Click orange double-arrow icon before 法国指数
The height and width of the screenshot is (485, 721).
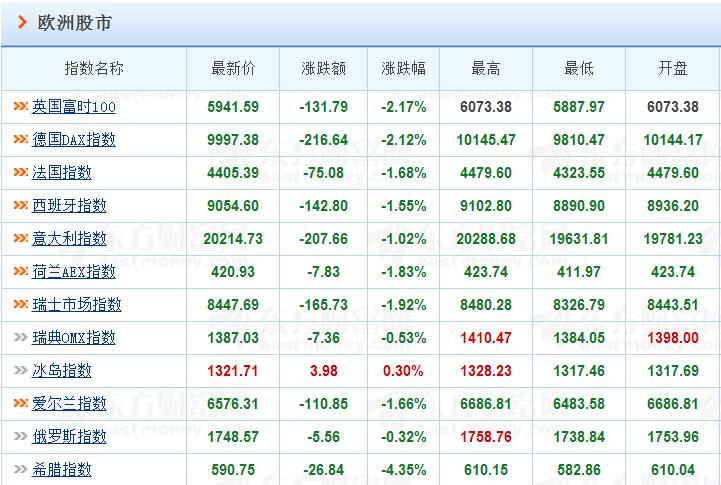21,172
